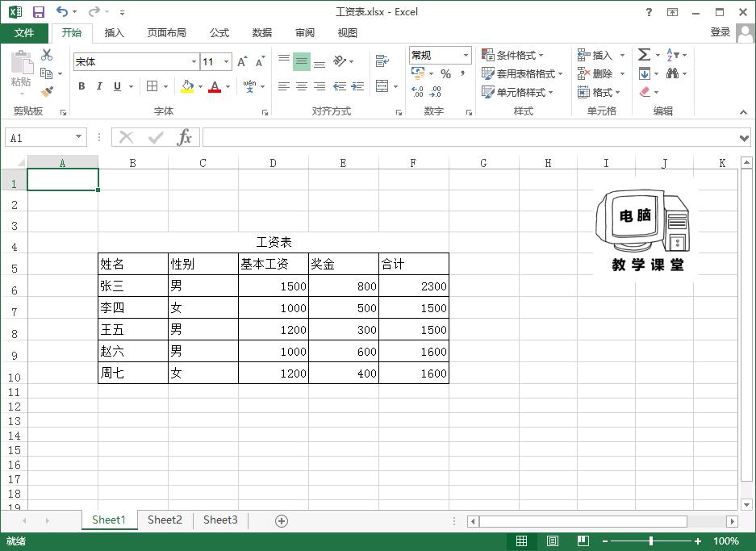This screenshot has width=756, height=551.
Task: Switch to the 插入 ribbon tab
Action: pos(115,33)
